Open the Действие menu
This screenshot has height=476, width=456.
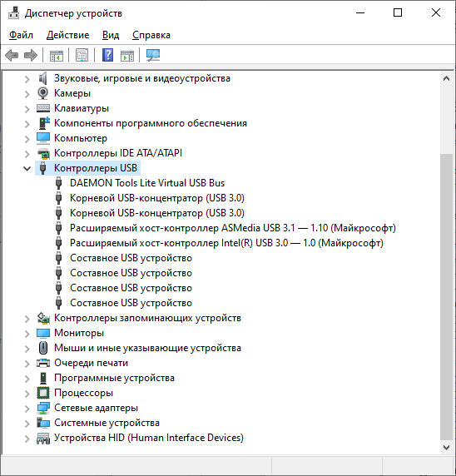click(x=67, y=35)
